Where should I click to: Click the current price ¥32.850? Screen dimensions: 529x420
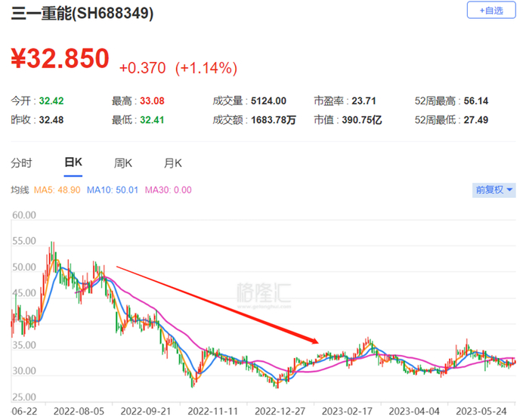(60, 58)
